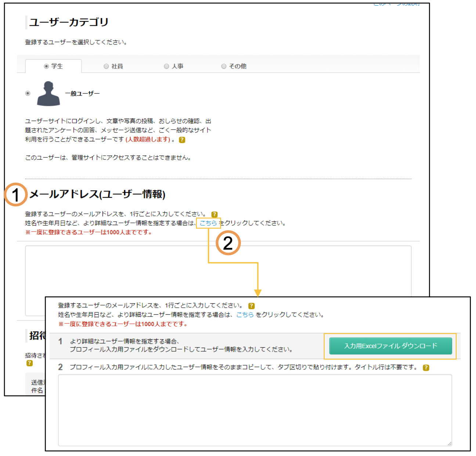
Task: Click the 社員 tab label
Action: tap(117, 66)
